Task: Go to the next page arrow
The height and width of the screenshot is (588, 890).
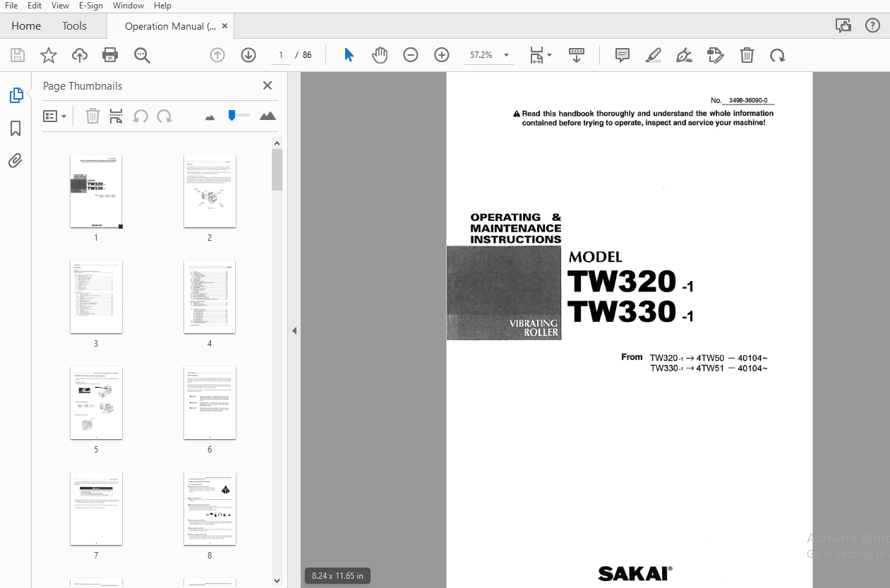Action: coord(248,55)
